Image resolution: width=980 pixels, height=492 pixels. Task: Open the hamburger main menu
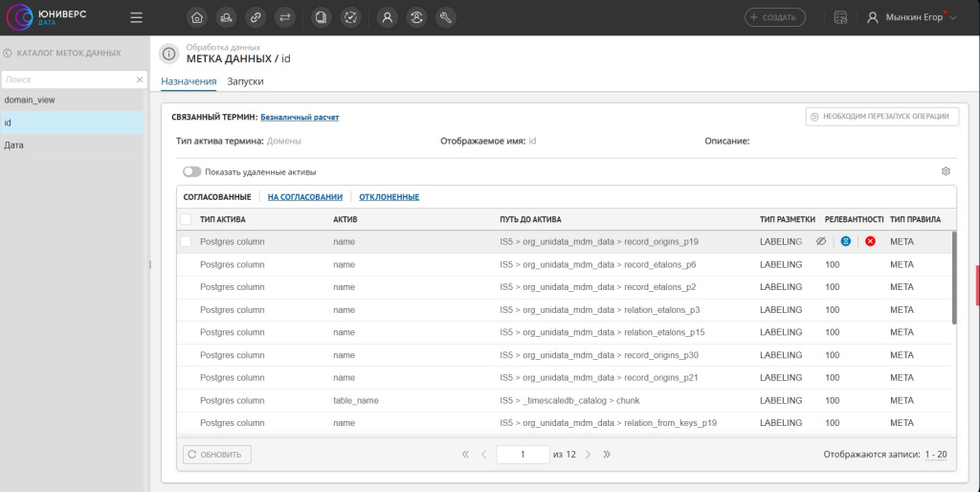point(136,17)
